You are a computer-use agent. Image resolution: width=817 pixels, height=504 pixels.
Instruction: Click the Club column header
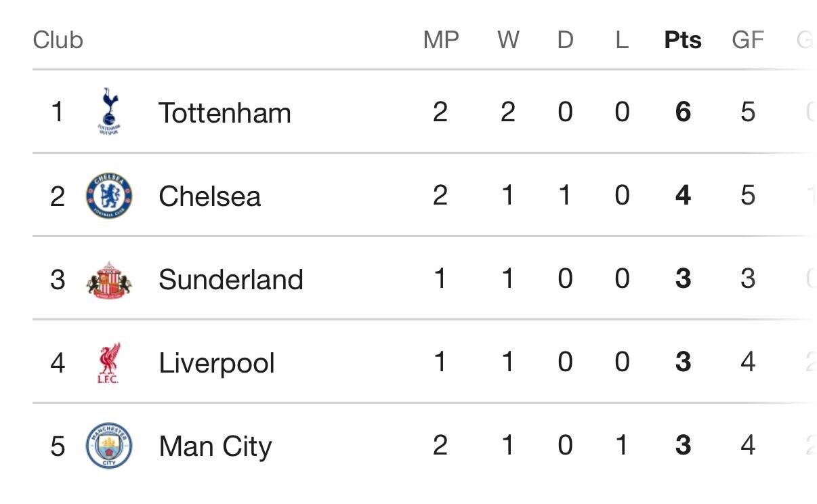click(58, 40)
